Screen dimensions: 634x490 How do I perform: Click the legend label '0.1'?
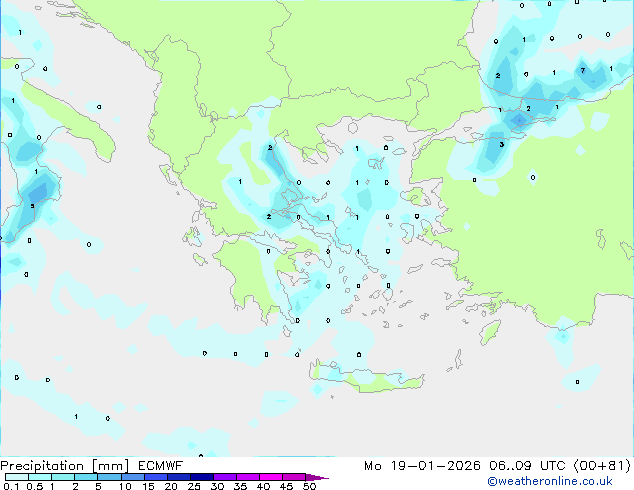coord(11,486)
